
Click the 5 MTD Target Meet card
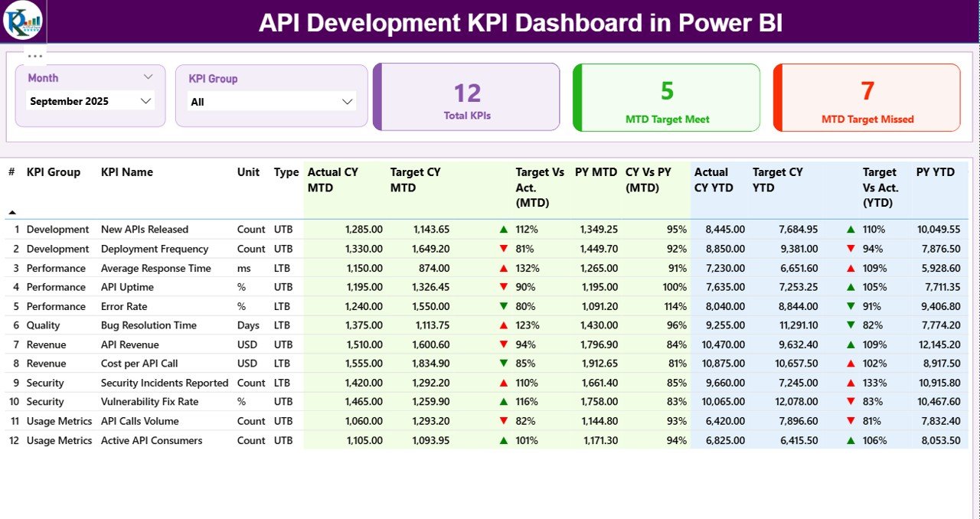(x=666, y=96)
